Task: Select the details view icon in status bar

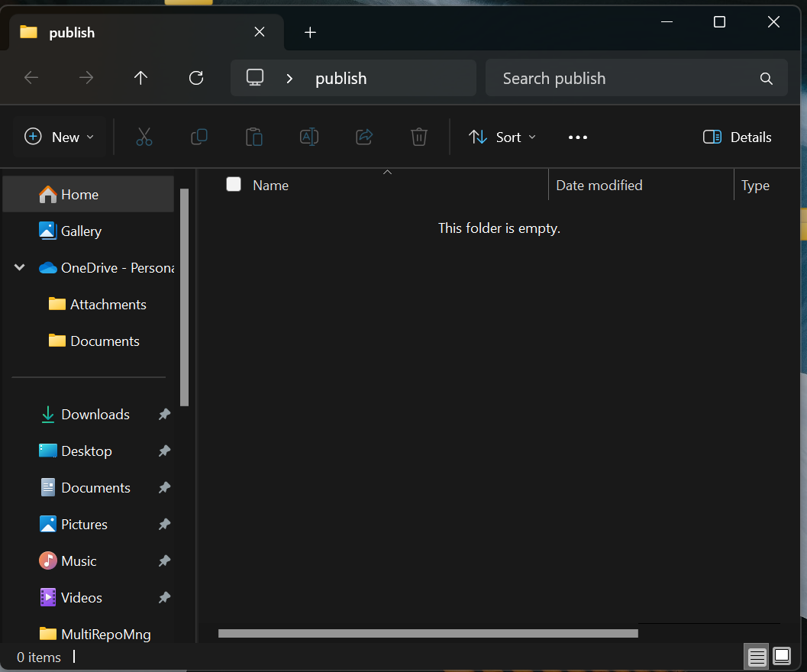Action: point(756,656)
